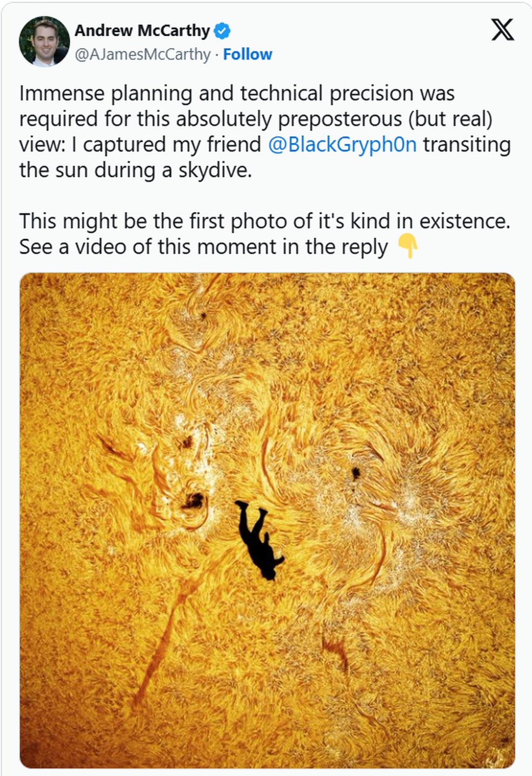Click the blue verified checkmark badge

pyautogui.click(x=222, y=31)
